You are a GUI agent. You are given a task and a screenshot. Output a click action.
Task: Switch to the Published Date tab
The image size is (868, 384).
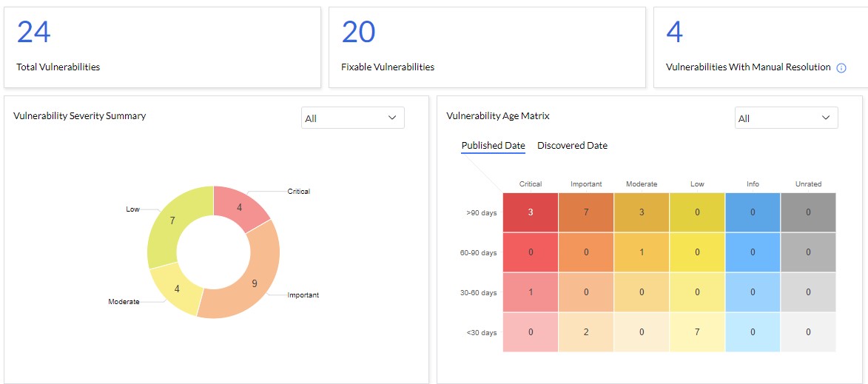pyautogui.click(x=493, y=146)
